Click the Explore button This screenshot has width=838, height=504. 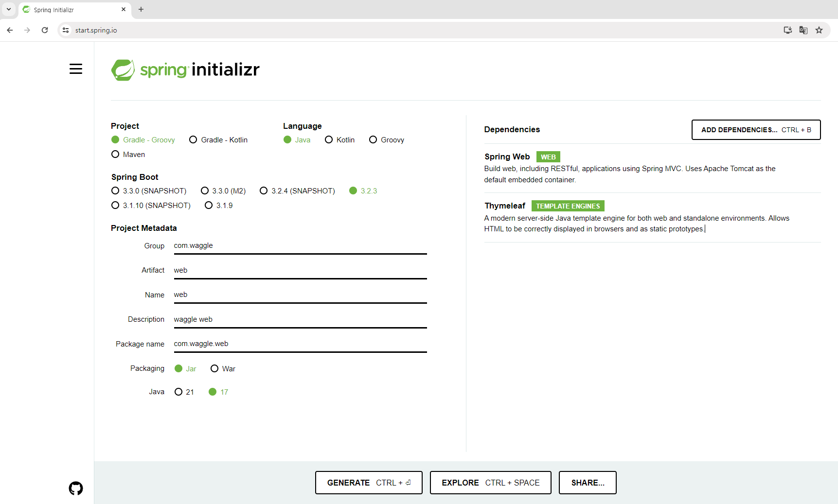(x=490, y=483)
